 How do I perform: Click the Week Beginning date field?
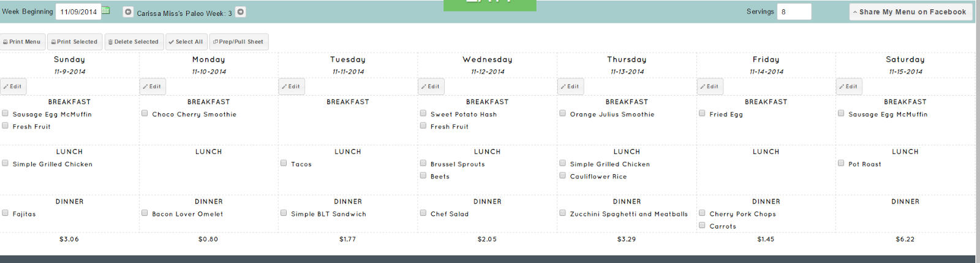coord(78,12)
